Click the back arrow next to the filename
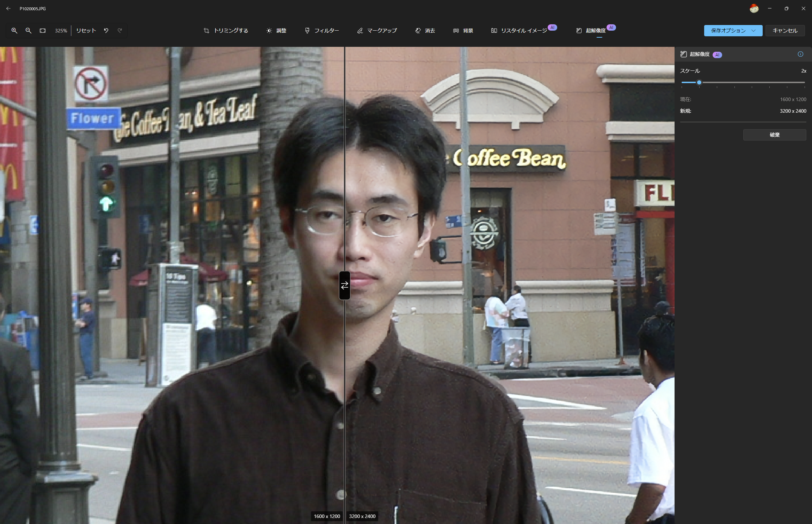The image size is (812, 524). [8, 8]
